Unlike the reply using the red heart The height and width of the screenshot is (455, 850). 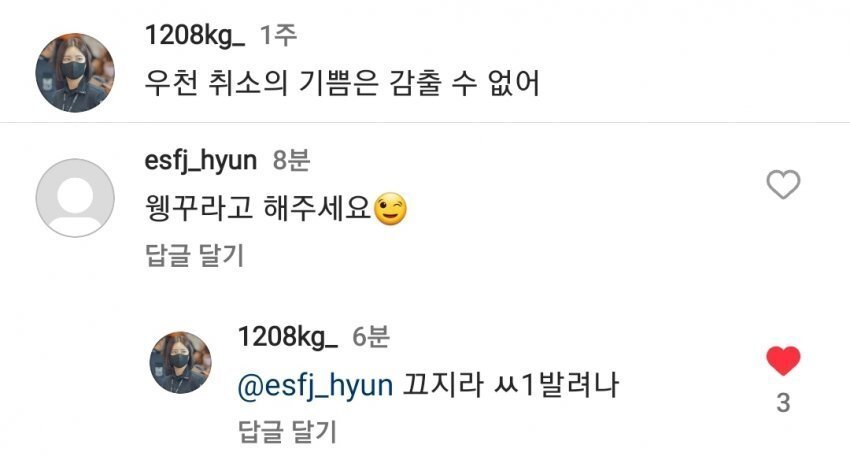pos(783,361)
